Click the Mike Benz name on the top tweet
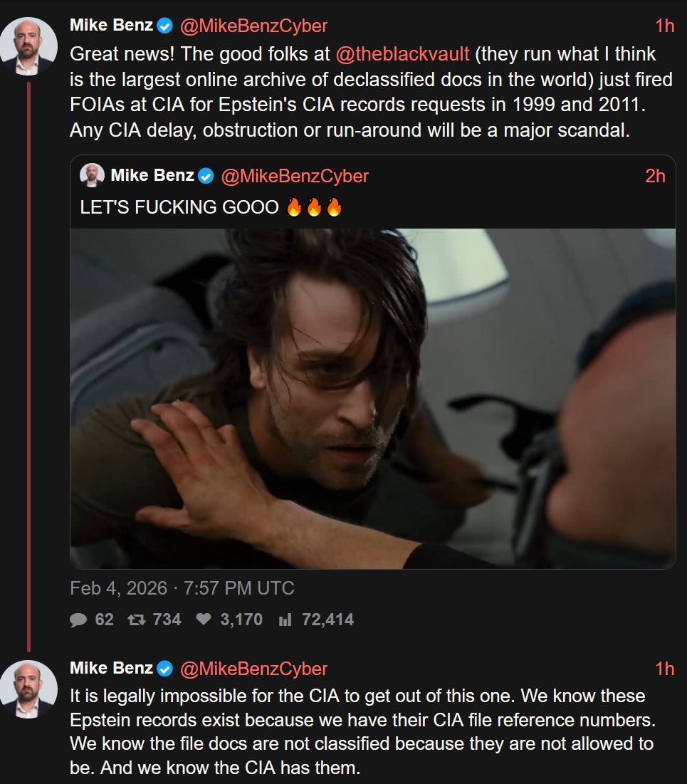Image resolution: width=687 pixels, height=784 pixels. [111, 26]
